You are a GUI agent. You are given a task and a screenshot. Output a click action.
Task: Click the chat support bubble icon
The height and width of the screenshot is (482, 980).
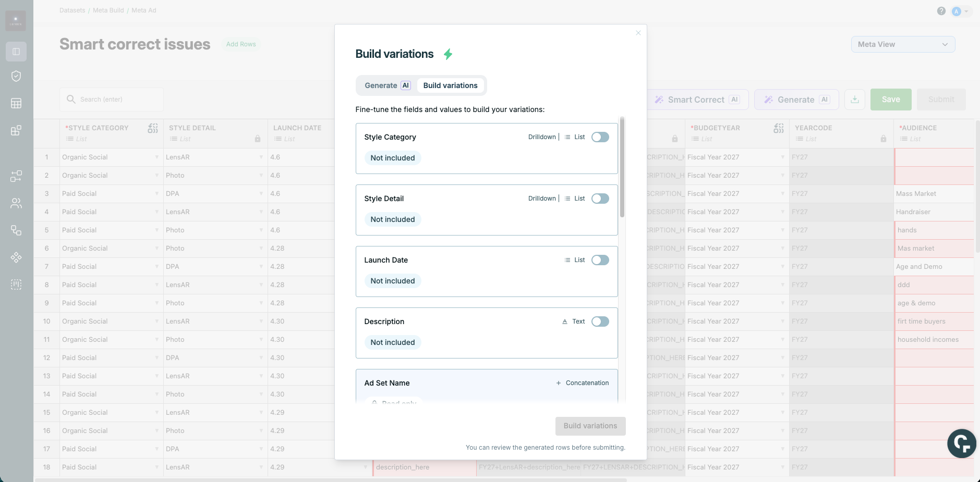tap(961, 443)
